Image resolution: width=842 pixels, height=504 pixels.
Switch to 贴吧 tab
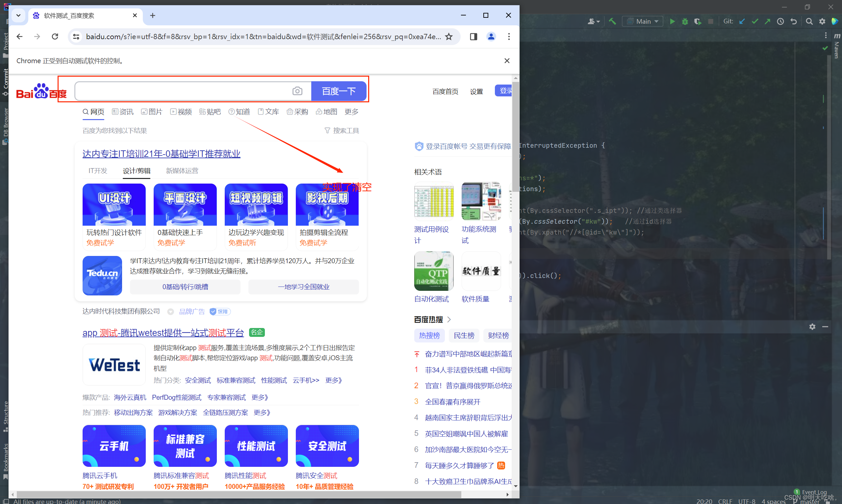pyautogui.click(x=210, y=112)
